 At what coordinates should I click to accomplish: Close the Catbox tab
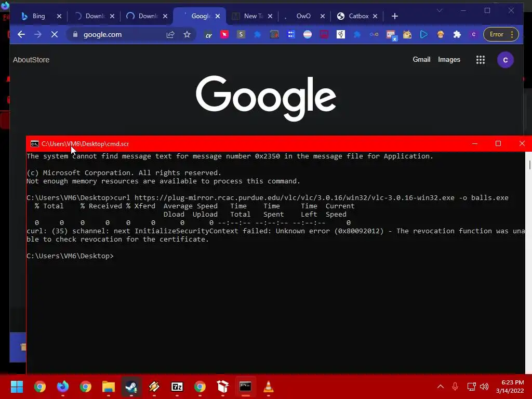375,16
